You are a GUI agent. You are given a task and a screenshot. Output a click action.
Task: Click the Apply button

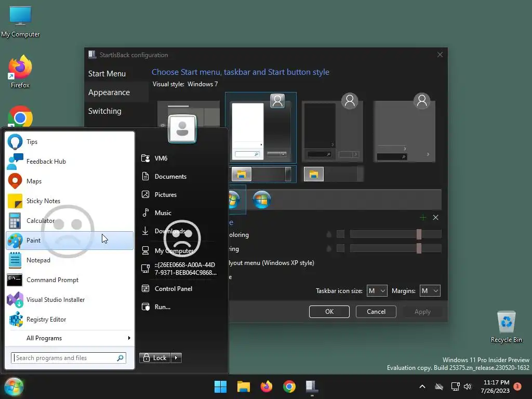coord(422,312)
